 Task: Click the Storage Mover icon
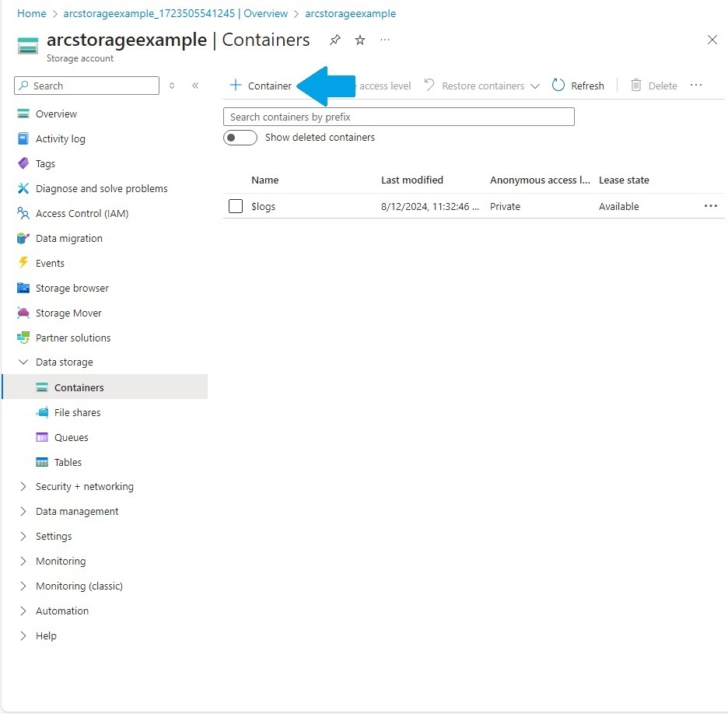pyautogui.click(x=23, y=313)
